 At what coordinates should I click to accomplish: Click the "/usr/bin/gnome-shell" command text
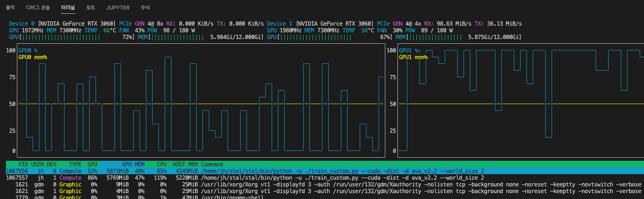tap(232, 197)
